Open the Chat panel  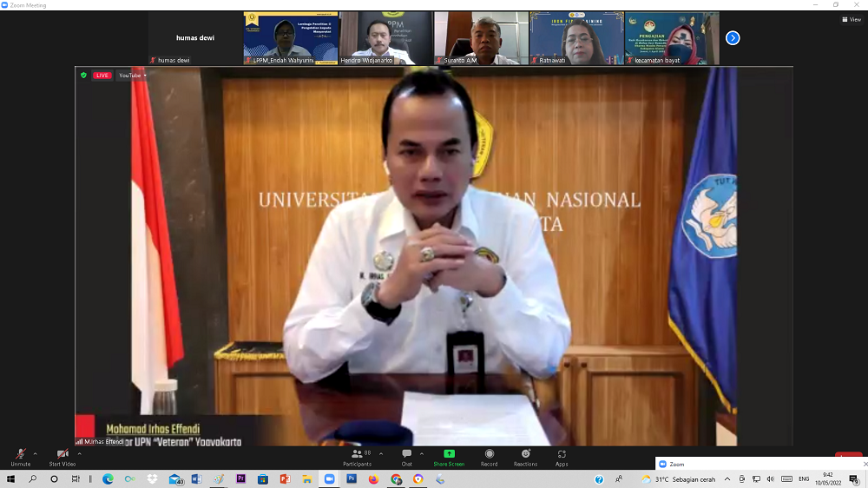[406, 456]
